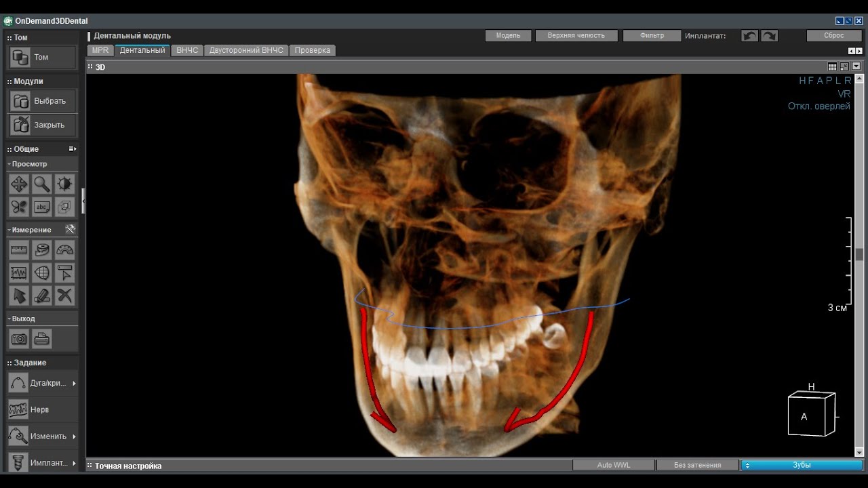Switch to the Проверка tab
The width and height of the screenshot is (868, 488).
(x=313, y=50)
